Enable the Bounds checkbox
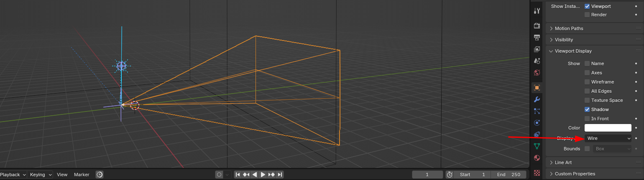644x180 pixels. pyautogui.click(x=587, y=149)
